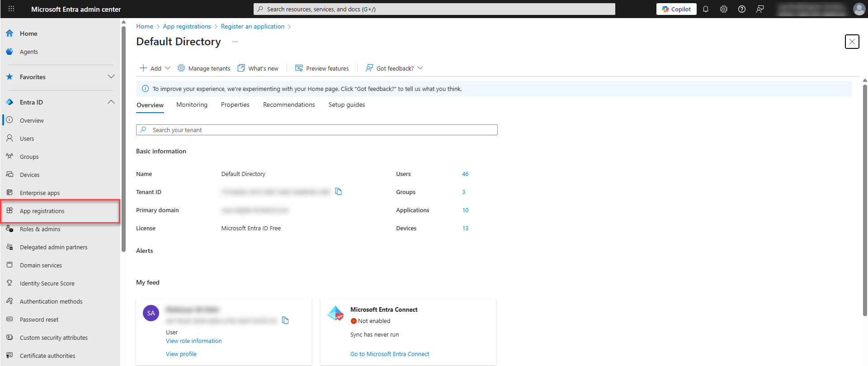Click the SA user avatar in My feed
Image resolution: width=868 pixels, height=366 pixels.
tap(151, 313)
